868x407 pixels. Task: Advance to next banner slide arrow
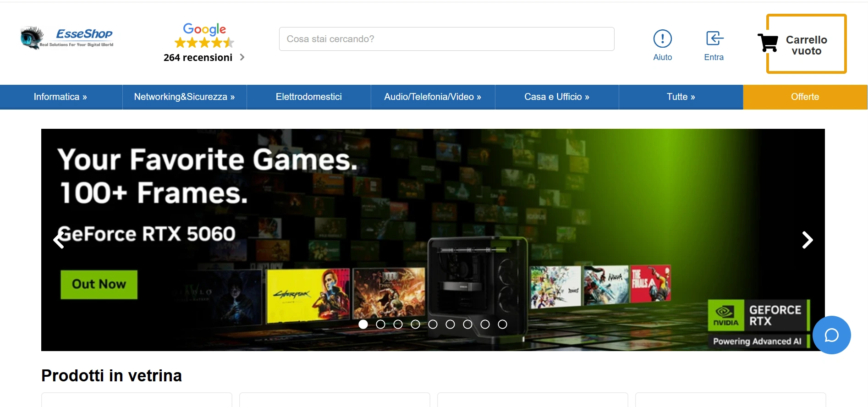pos(808,240)
